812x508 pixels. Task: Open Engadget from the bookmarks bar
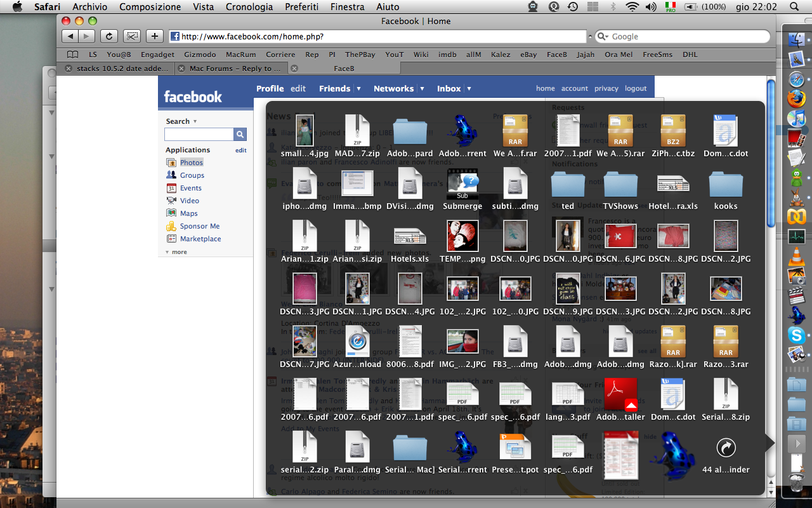tap(157, 55)
